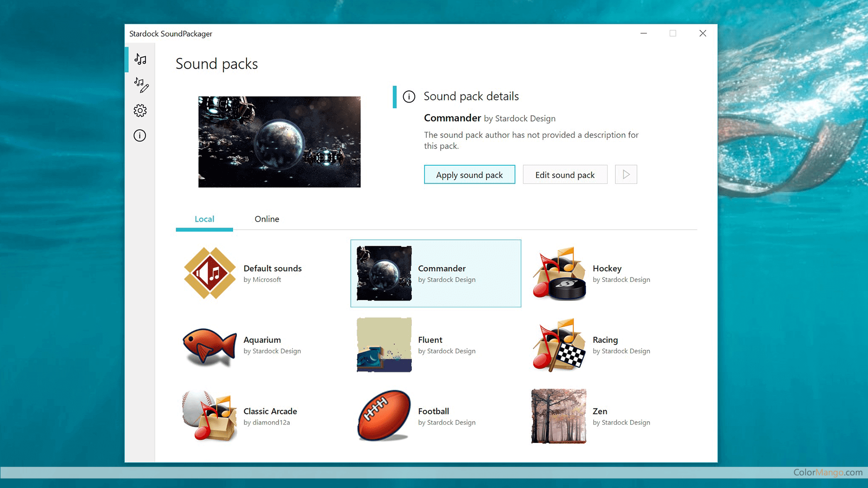Select the Hockey pack icon
Screen dimensions: 868x488
click(x=559, y=273)
